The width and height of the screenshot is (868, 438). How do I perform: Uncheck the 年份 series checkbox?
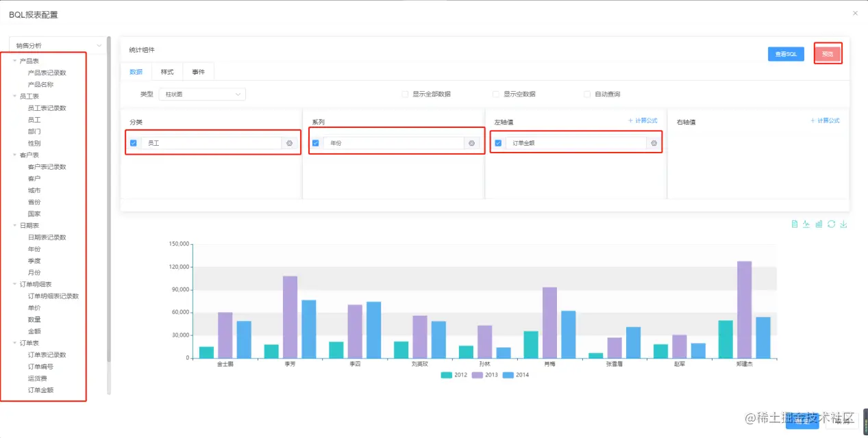click(x=316, y=143)
